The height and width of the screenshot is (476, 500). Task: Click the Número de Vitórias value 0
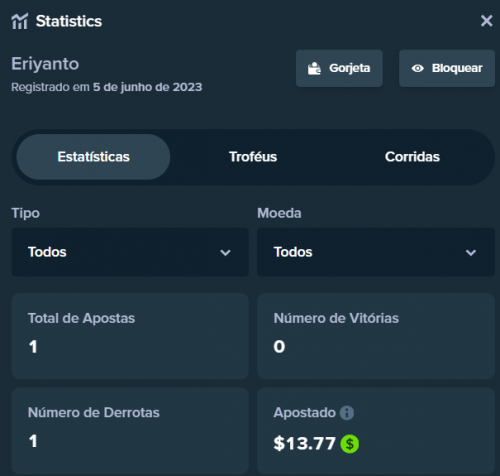[279, 347]
